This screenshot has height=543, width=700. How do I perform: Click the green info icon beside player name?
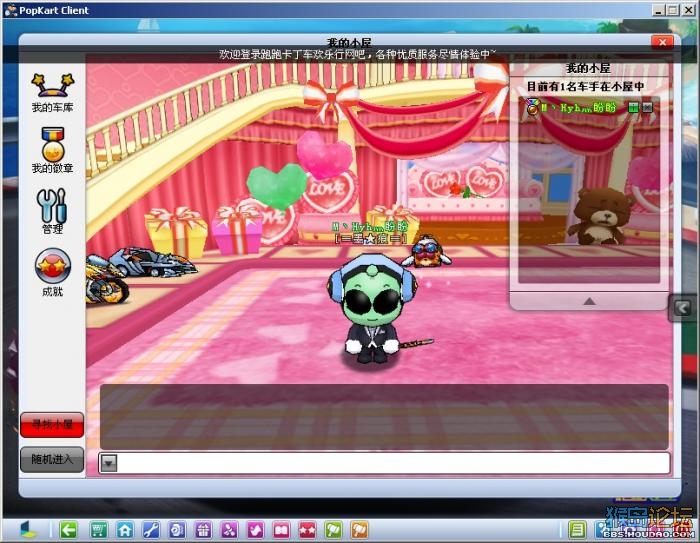pyautogui.click(x=633, y=107)
